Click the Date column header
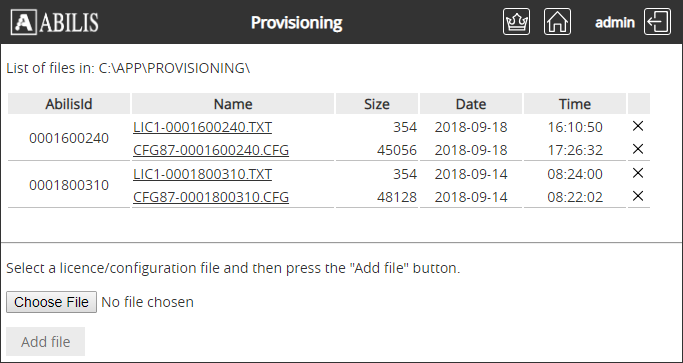683x363 pixels. click(x=471, y=104)
